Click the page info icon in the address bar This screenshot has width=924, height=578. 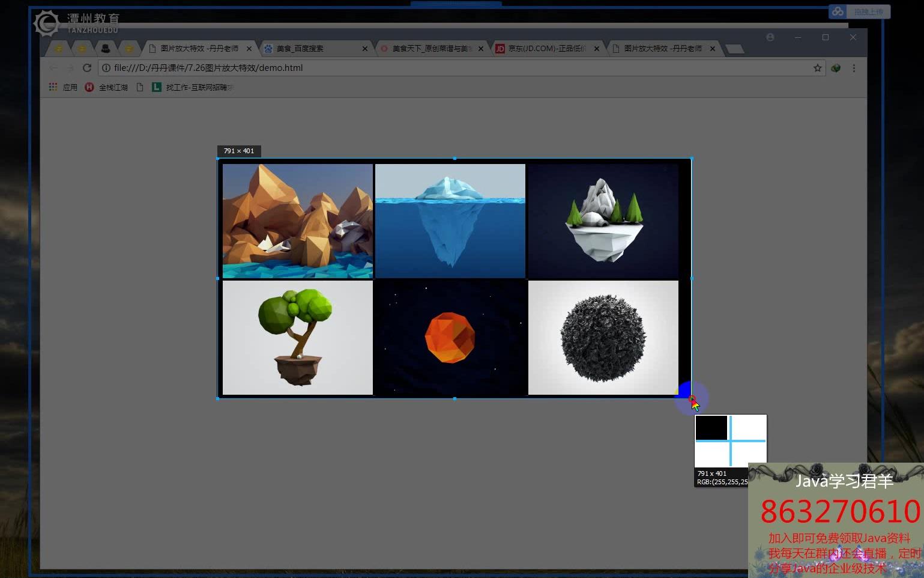point(106,68)
